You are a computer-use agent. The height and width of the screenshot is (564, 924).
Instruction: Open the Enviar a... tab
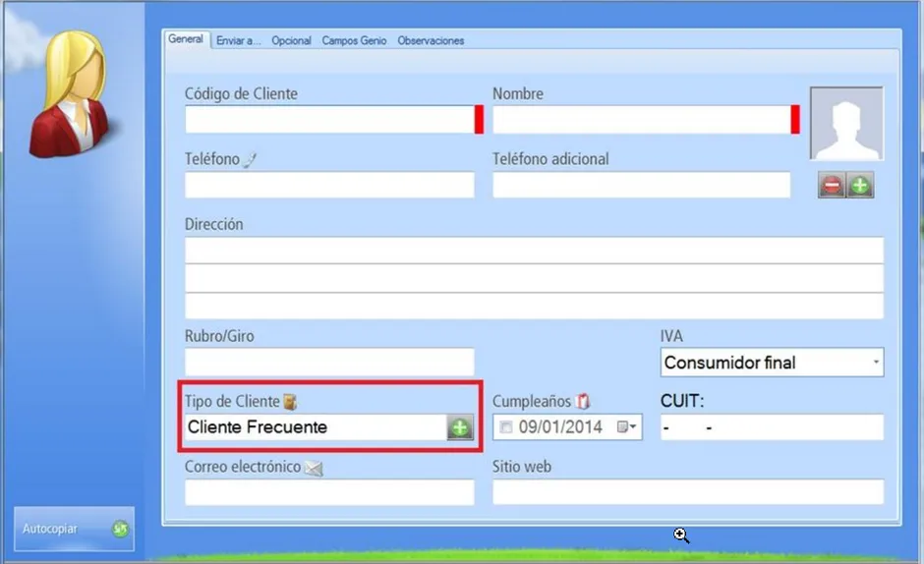point(238,40)
